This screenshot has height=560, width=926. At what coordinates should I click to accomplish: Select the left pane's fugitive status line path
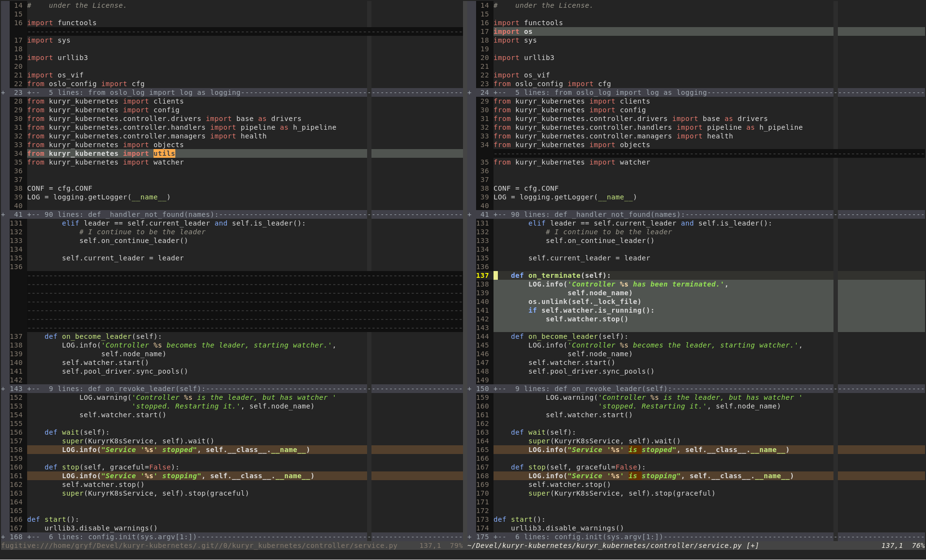tap(199, 545)
